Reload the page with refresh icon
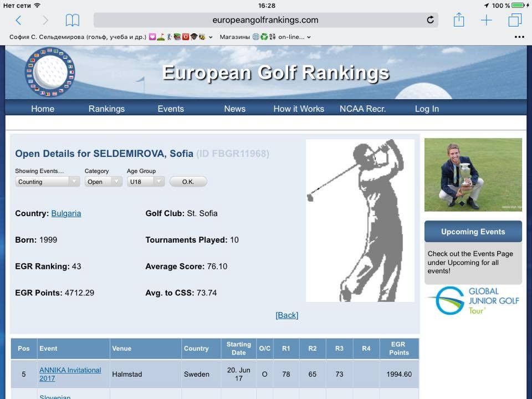The height and width of the screenshot is (399, 532). pyautogui.click(x=430, y=20)
